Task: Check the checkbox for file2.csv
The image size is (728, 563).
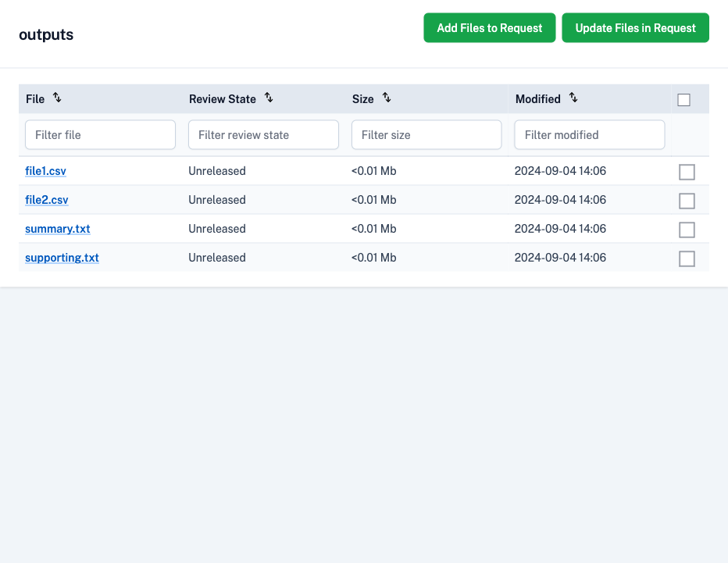Action: pos(687,201)
